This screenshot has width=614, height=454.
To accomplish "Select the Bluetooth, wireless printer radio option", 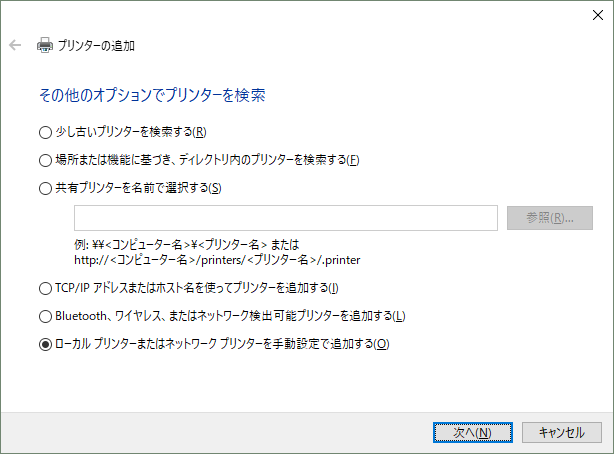I will [x=44, y=317].
